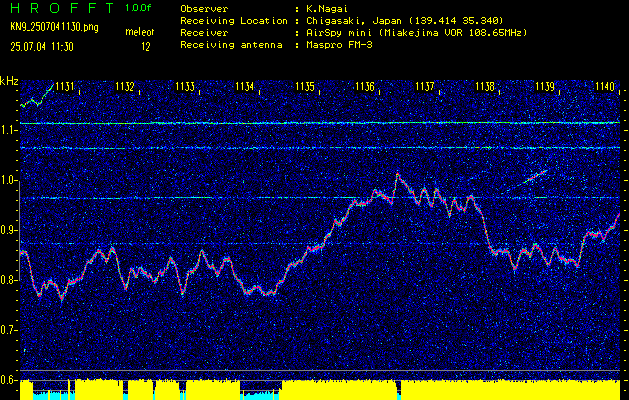629x400 pixels.
Task: Click the date 25.07.04 11:30
Action: tap(42, 47)
